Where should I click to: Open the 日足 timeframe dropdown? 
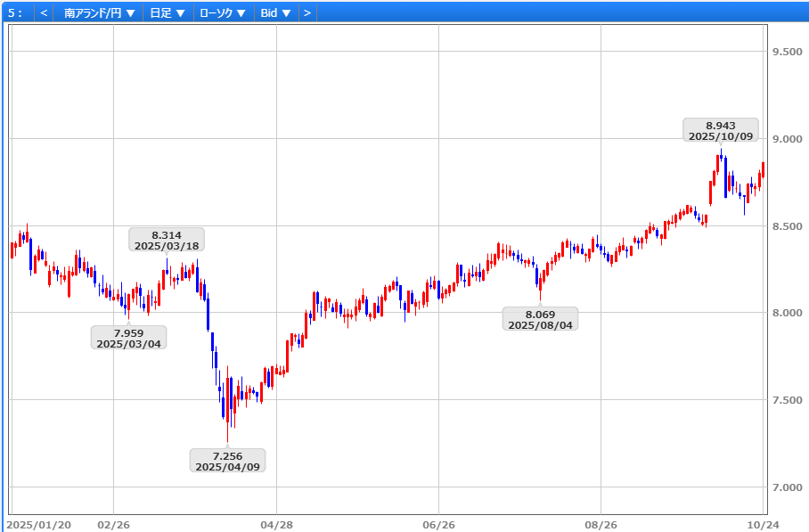tap(168, 12)
